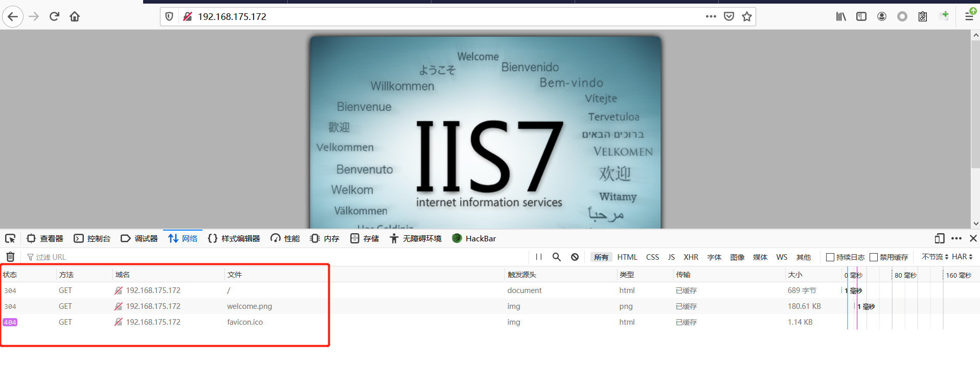
Task: Switch to the 查看器 tab
Action: tap(45, 238)
